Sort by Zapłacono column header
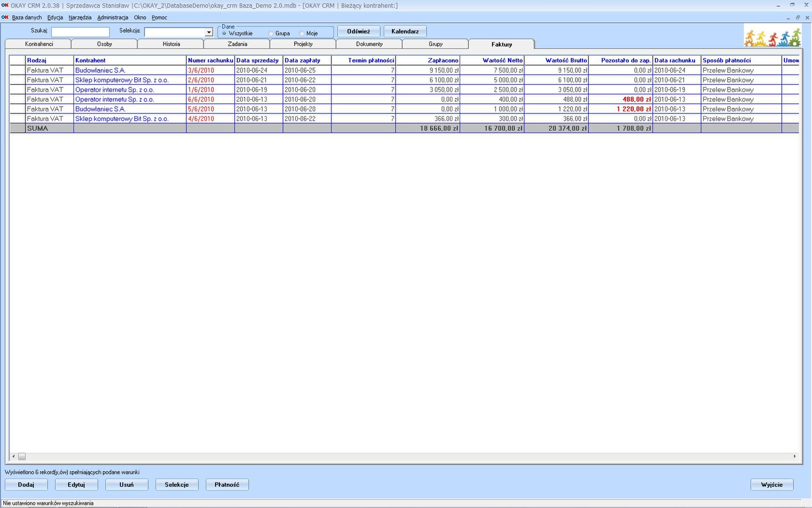The height and width of the screenshot is (508, 812). click(428, 60)
